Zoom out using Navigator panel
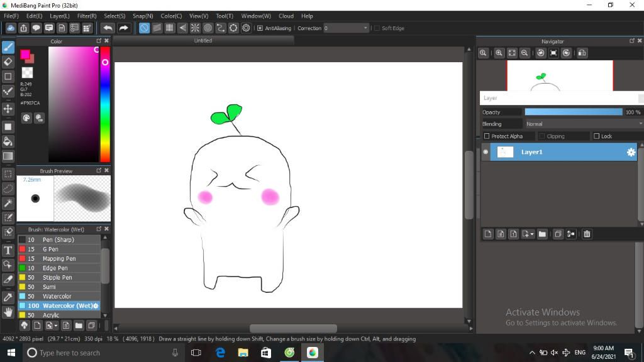The image size is (644, 362). pos(525,53)
